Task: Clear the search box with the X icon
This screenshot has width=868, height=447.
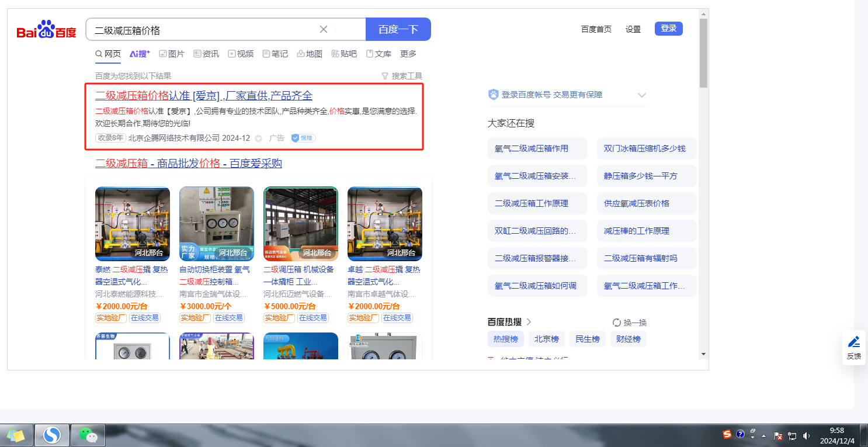Action: [x=324, y=29]
